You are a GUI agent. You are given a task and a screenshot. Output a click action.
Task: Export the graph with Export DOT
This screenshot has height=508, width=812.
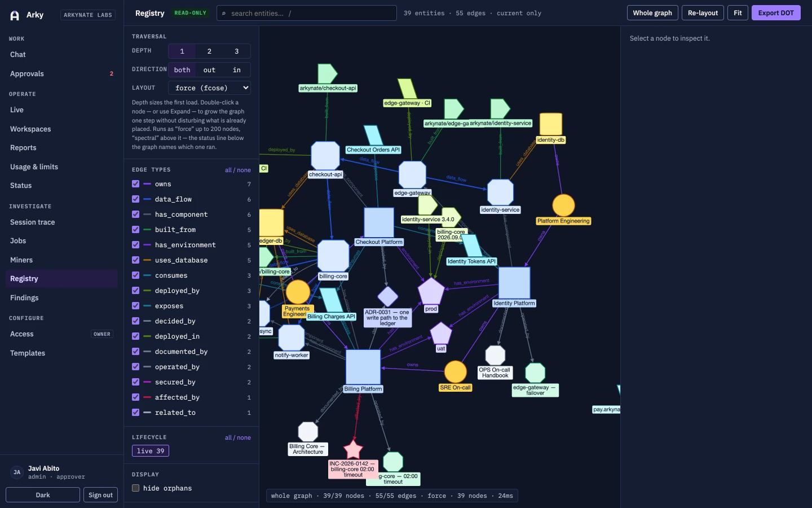(x=776, y=13)
